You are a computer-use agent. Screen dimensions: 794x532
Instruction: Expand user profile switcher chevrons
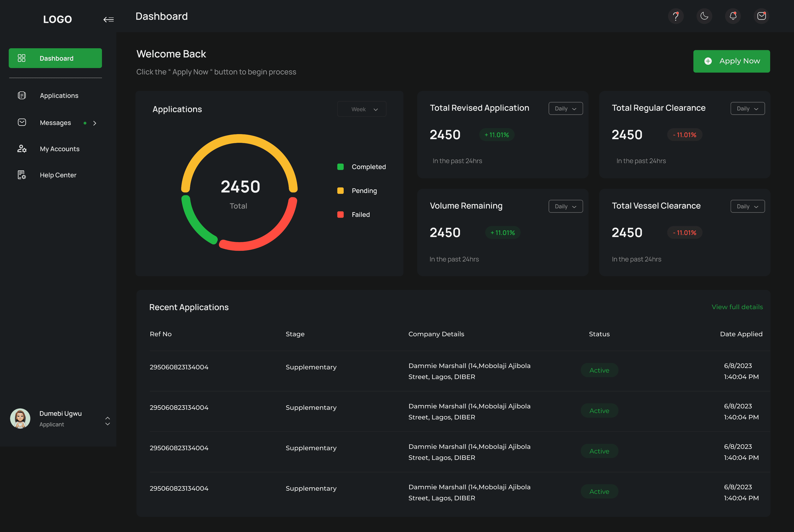pos(108,421)
